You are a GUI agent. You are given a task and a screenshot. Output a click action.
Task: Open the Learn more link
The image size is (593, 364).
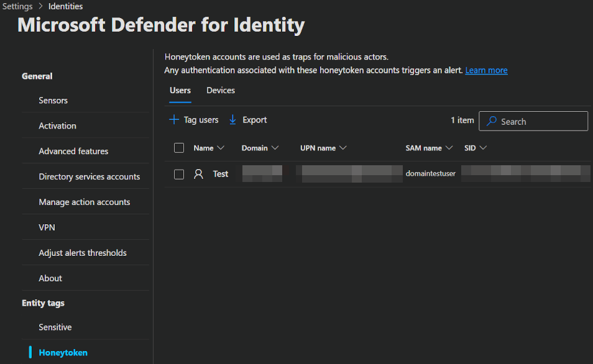tap(486, 70)
